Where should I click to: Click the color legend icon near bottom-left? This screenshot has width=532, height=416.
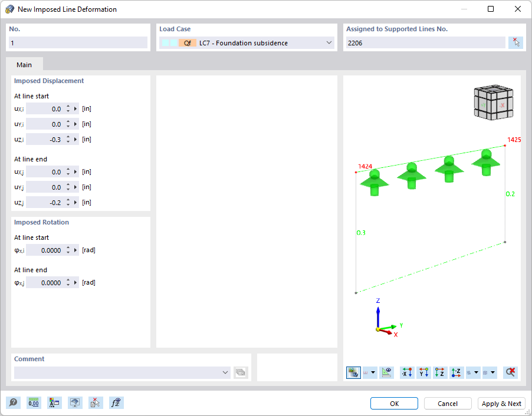pos(54,402)
